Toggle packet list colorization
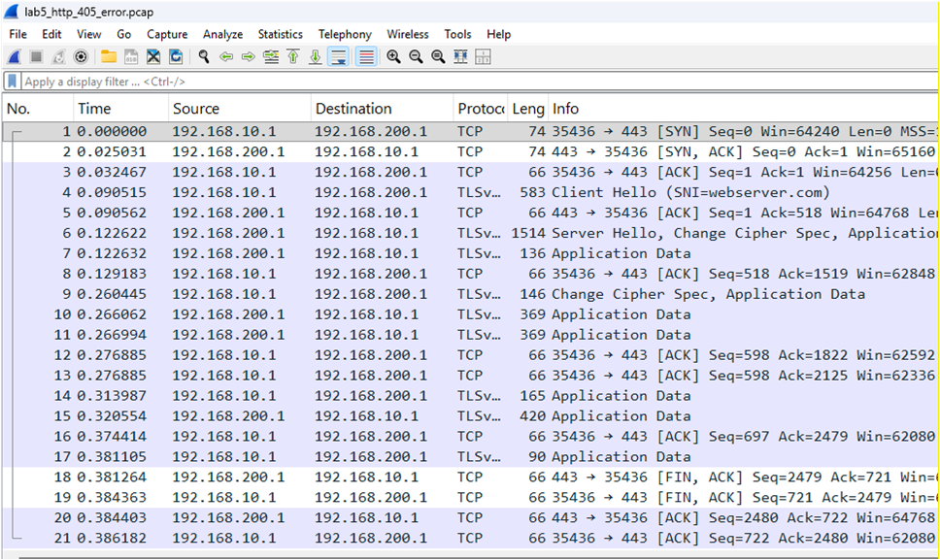This screenshot has width=940, height=560. pyautogui.click(x=366, y=57)
